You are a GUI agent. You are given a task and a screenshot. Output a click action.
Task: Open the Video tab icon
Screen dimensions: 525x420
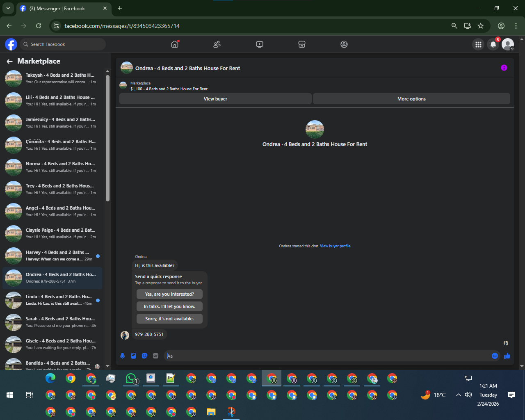(x=260, y=44)
